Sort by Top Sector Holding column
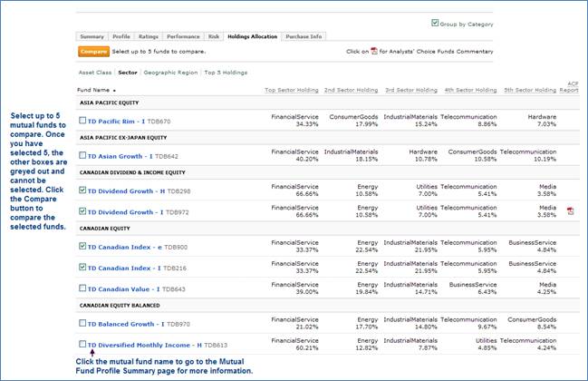 pyautogui.click(x=292, y=90)
